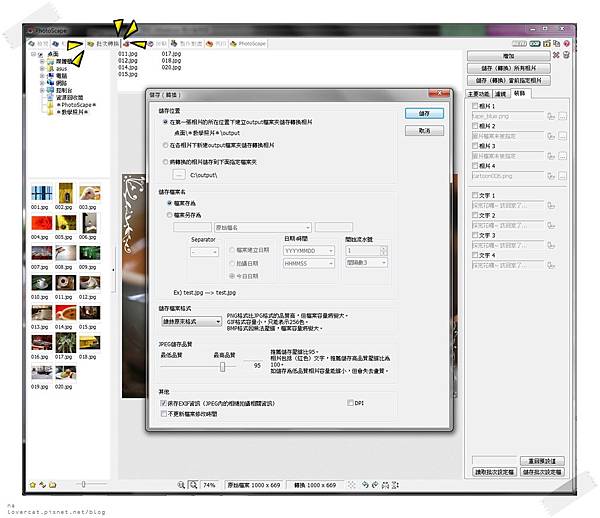Click 011.jpg in the file list

(x=128, y=54)
